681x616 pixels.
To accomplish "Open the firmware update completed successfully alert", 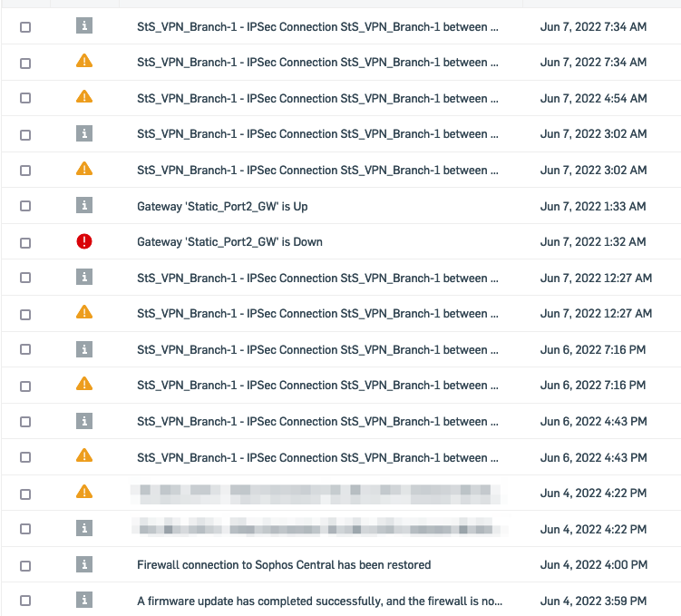I will point(320,601).
